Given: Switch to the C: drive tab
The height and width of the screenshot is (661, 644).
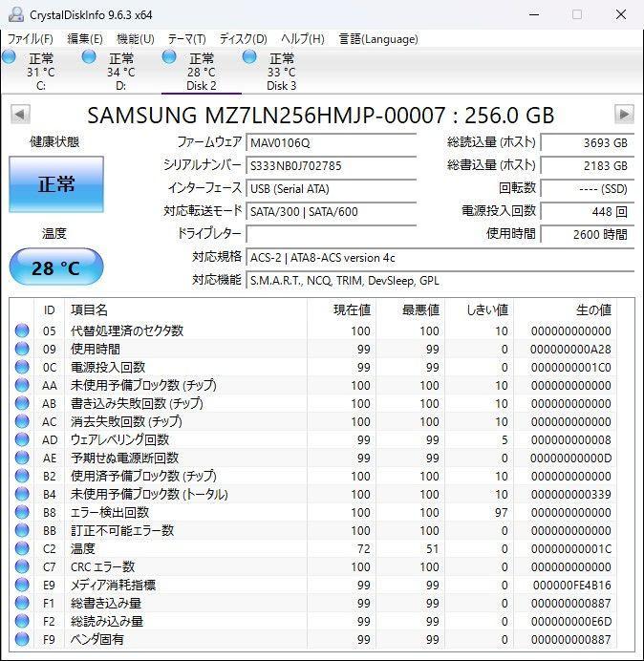Looking at the screenshot, I should [40, 72].
